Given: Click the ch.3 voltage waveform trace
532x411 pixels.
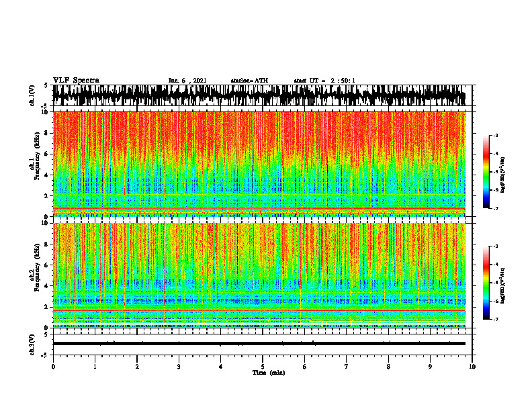Looking at the screenshot, I should pyautogui.click(x=259, y=344).
